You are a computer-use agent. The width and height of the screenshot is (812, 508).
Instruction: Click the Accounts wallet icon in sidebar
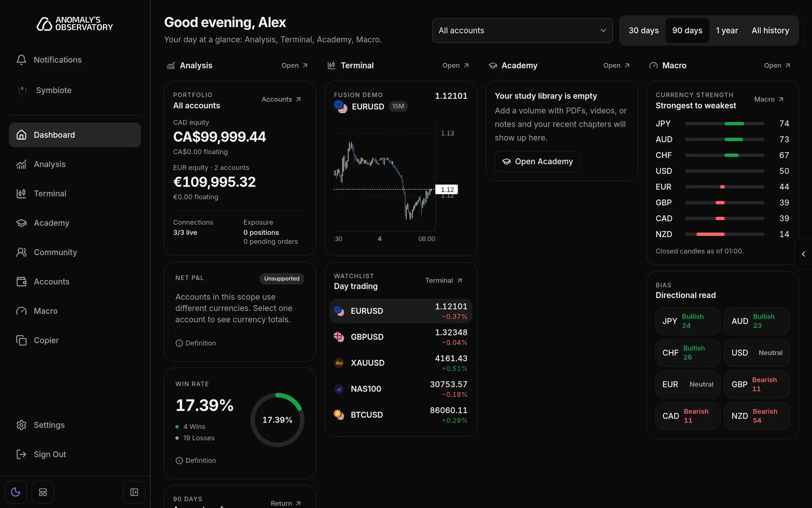pyautogui.click(x=22, y=282)
